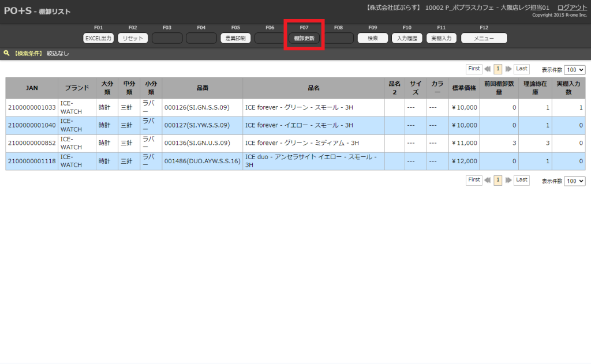Click the ログアウト link
This screenshot has height=364, width=591.
tap(572, 7)
